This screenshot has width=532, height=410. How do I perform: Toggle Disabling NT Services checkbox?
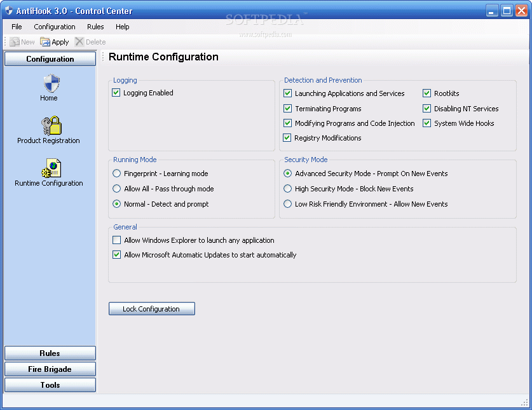pyautogui.click(x=427, y=109)
